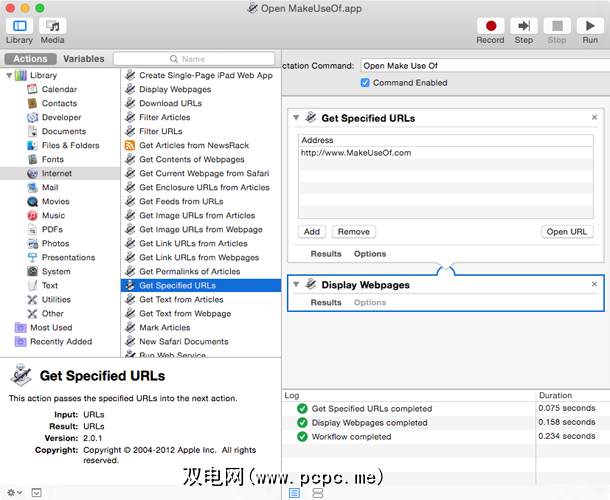This screenshot has width=610, height=500.
Task: Show the variables view icon below workflow
Action: (318, 493)
